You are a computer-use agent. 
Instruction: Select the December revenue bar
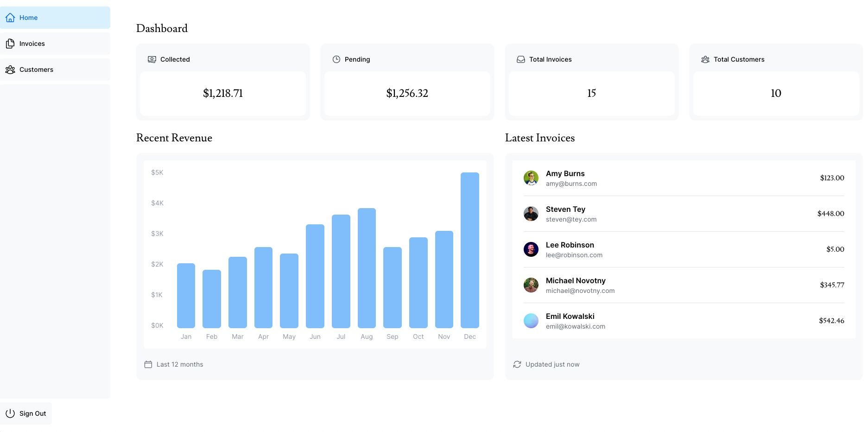point(469,250)
